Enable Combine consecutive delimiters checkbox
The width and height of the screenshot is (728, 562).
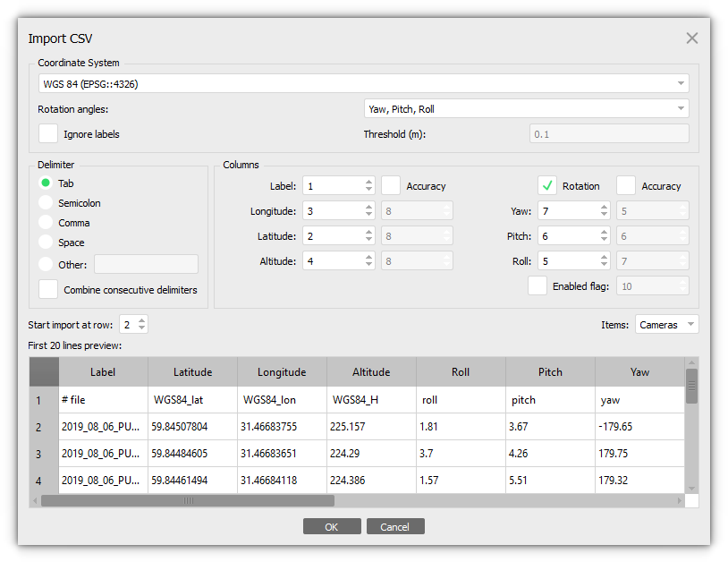click(48, 289)
